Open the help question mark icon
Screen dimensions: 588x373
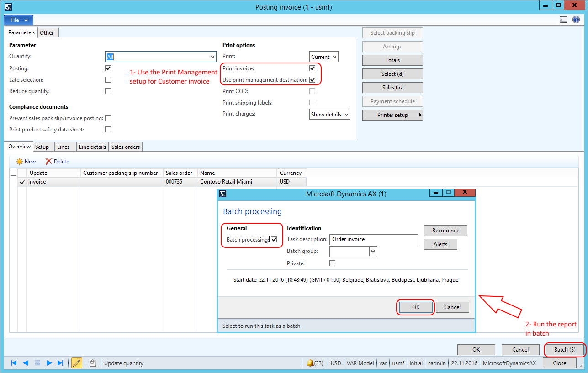pyautogui.click(x=576, y=20)
